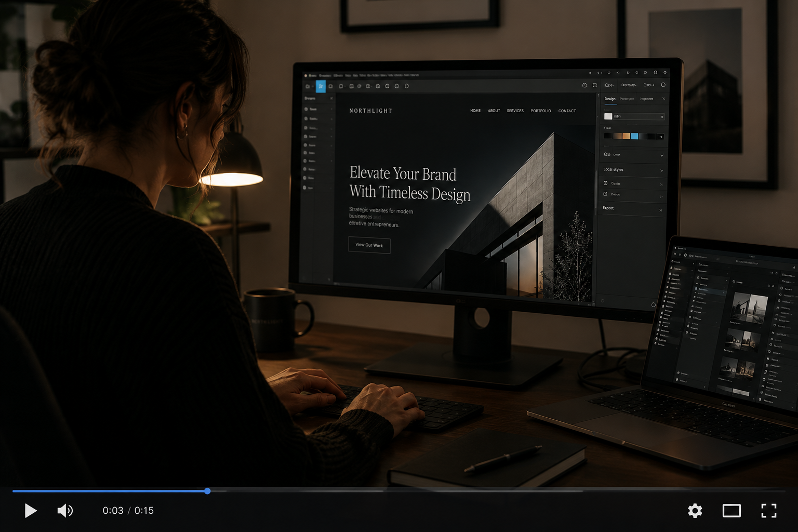The image size is (798, 532).
Task: Enter fullscreen video mode
Action: pos(769,511)
